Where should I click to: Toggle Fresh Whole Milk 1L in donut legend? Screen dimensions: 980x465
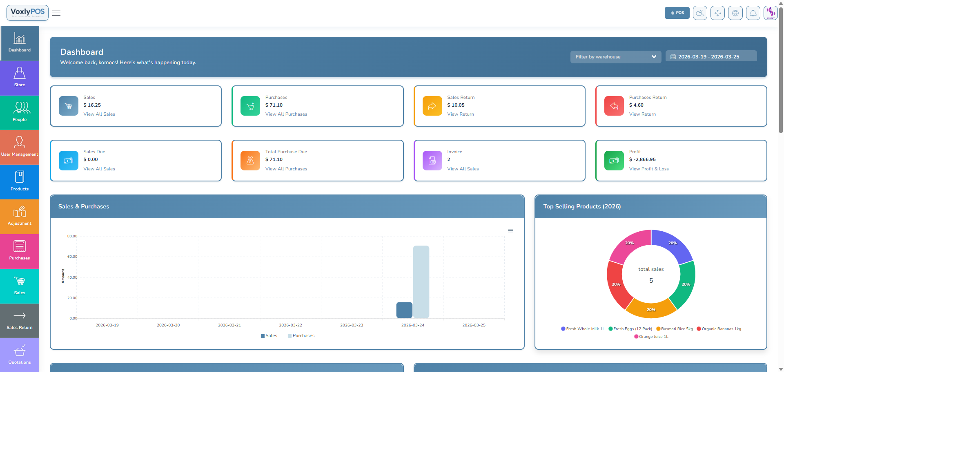click(x=583, y=329)
